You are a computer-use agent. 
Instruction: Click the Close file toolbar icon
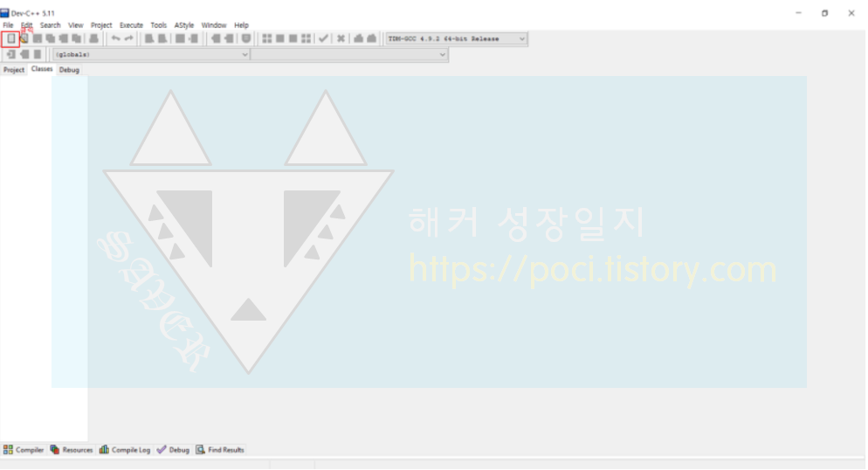tap(63, 38)
